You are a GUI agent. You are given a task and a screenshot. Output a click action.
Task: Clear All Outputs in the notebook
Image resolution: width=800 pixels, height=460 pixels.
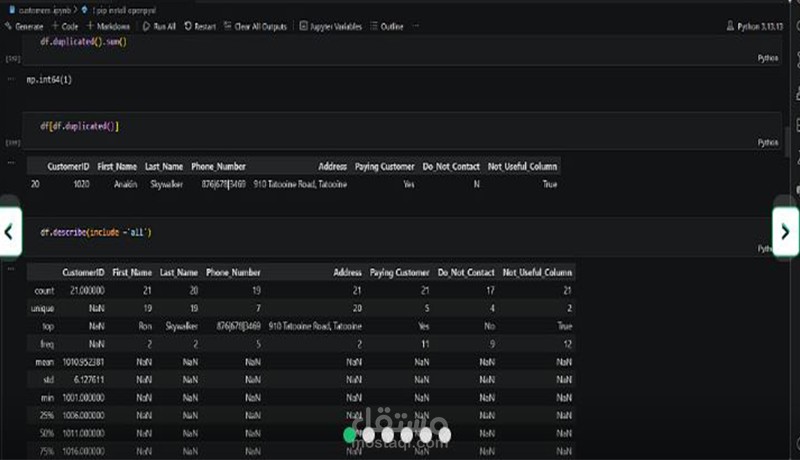pos(255,27)
